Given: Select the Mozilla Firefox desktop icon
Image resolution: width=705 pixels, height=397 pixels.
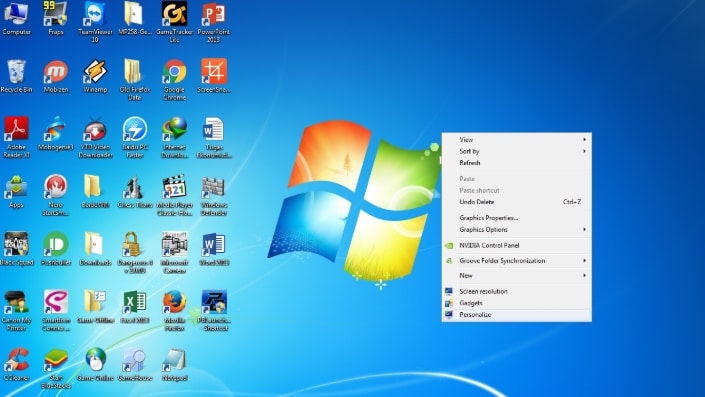Looking at the screenshot, I should point(174,311).
